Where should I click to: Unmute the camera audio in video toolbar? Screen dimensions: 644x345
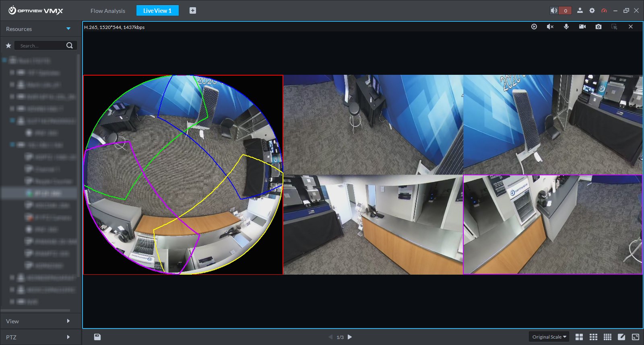point(550,27)
